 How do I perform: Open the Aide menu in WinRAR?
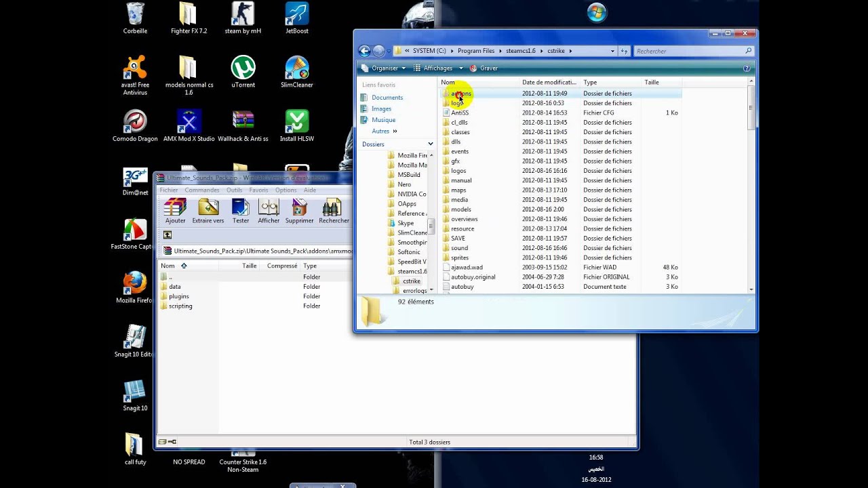[x=310, y=190]
